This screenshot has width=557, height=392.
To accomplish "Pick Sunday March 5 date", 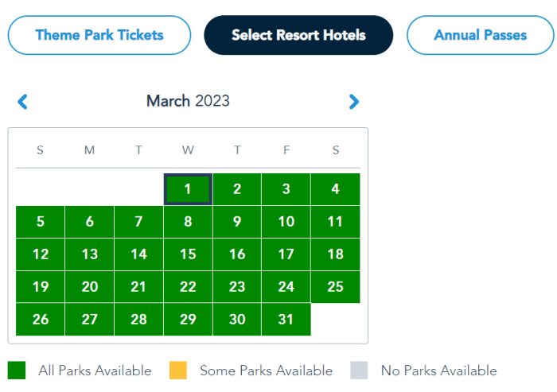I will pos(41,222).
